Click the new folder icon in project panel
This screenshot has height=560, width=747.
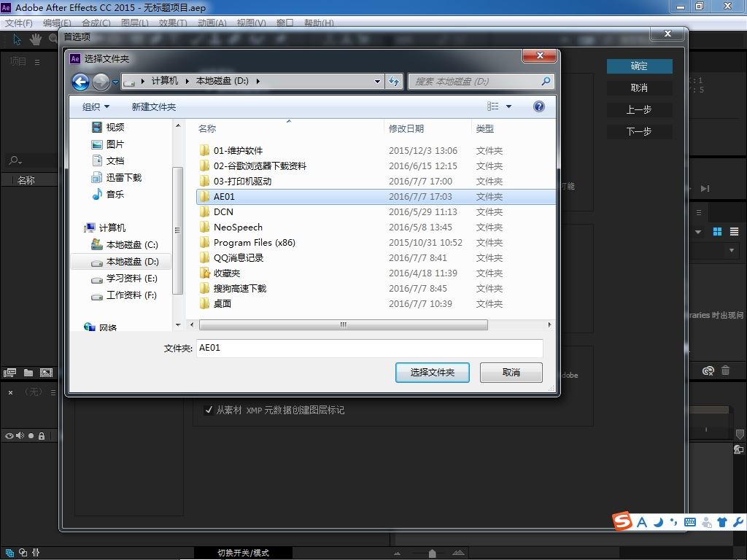pos(28,373)
